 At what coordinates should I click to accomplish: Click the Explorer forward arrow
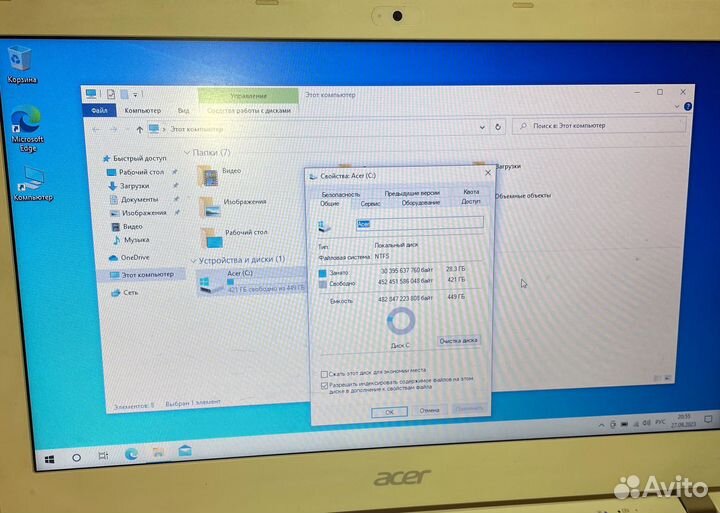pyautogui.click(x=113, y=130)
